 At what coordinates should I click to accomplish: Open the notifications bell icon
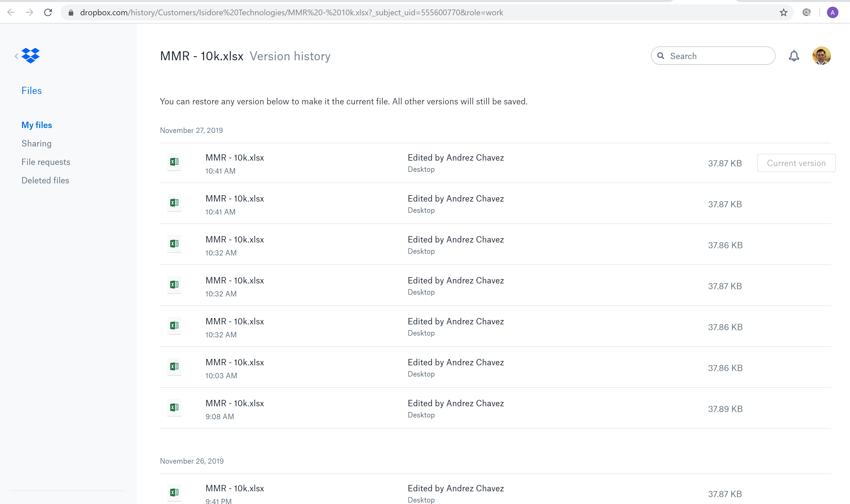coord(793,56)
